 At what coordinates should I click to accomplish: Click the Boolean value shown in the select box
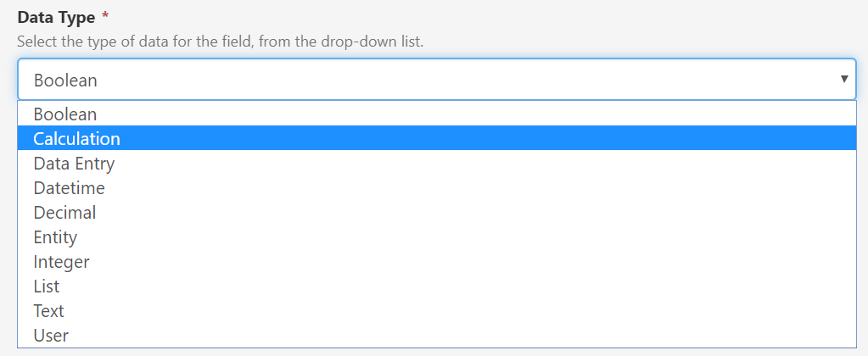point(65,81)
